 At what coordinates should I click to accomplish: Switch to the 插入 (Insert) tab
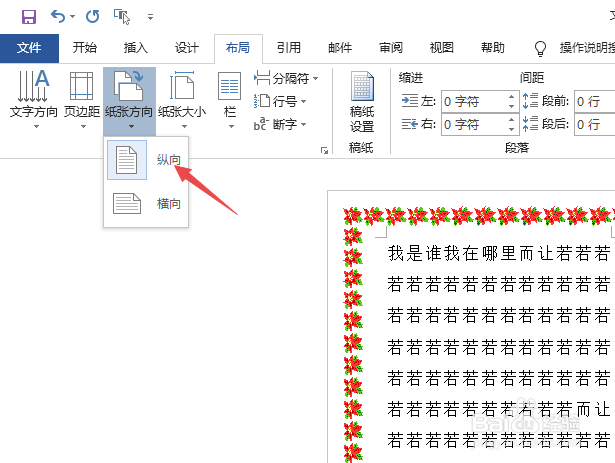pyautogui.click(x=136, y=48)
